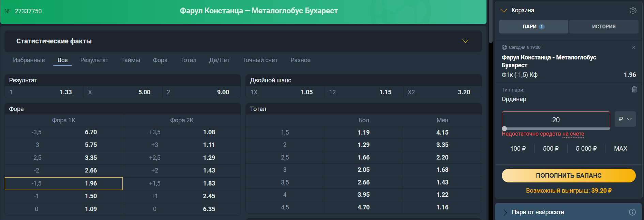The image size is (644, 220).
Task: Click the football icon beside Сегодня в 19:00
Action: pyautogui.click(x=504, y=47)
